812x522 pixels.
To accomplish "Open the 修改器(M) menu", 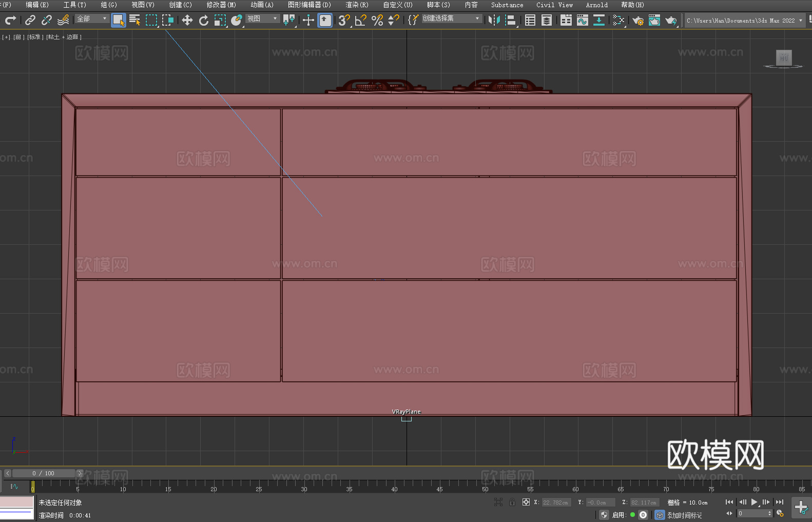I will coord(221,5).
